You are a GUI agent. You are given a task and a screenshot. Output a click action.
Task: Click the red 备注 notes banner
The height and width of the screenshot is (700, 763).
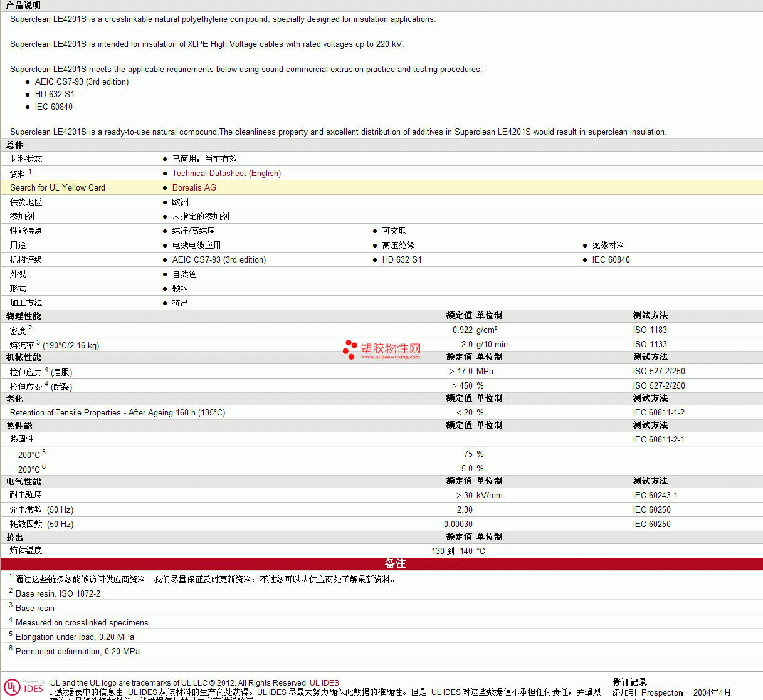(382, 564)
